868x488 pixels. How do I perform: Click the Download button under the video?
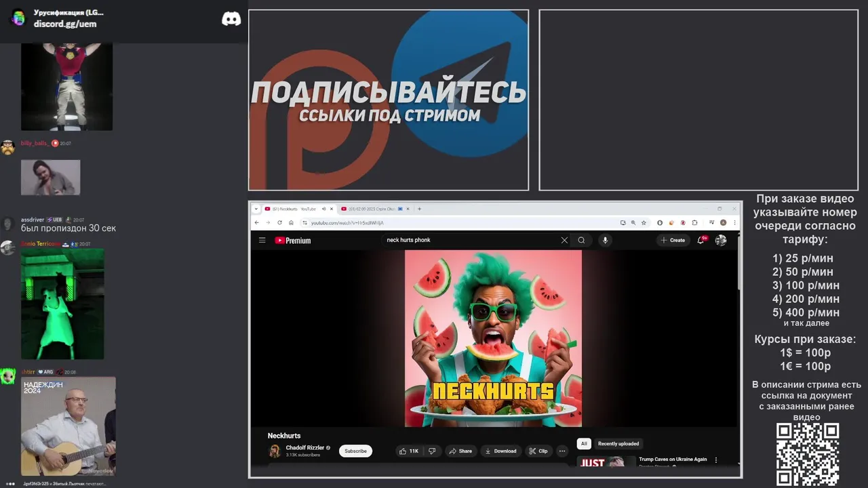[x=500, y=451]
